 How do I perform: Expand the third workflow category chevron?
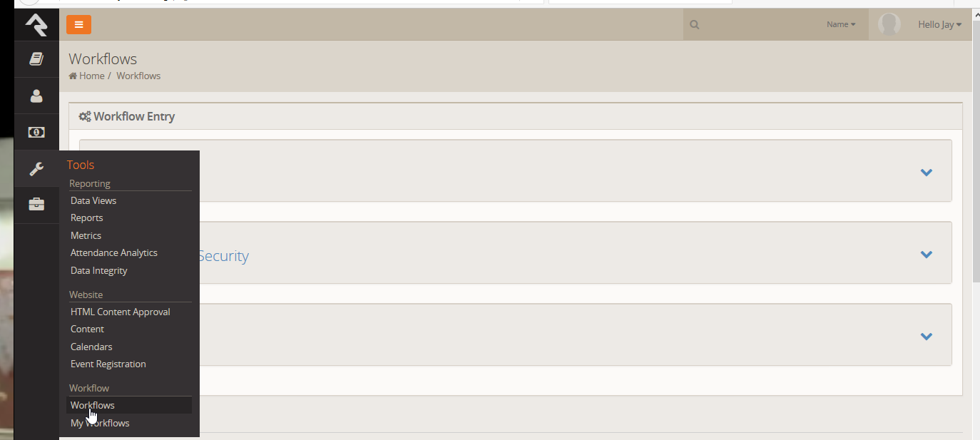click(x=927, y=336)
